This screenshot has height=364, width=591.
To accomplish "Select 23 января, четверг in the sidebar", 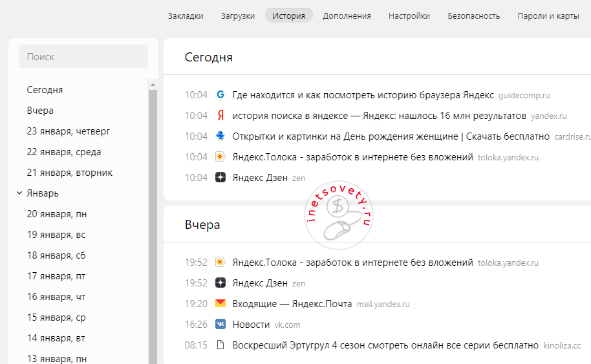I will tap(69, 131).
